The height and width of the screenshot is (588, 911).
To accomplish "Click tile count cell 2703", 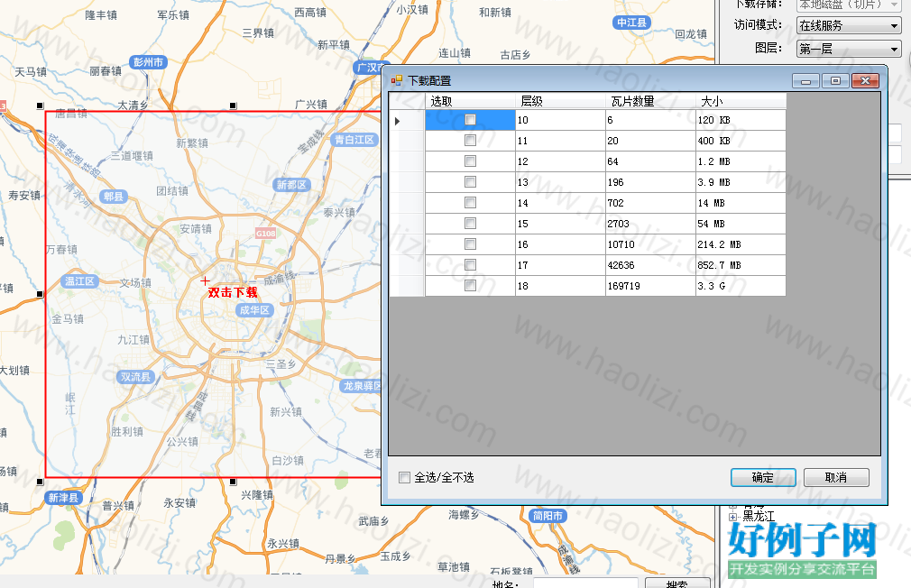I will click(650, 224).
